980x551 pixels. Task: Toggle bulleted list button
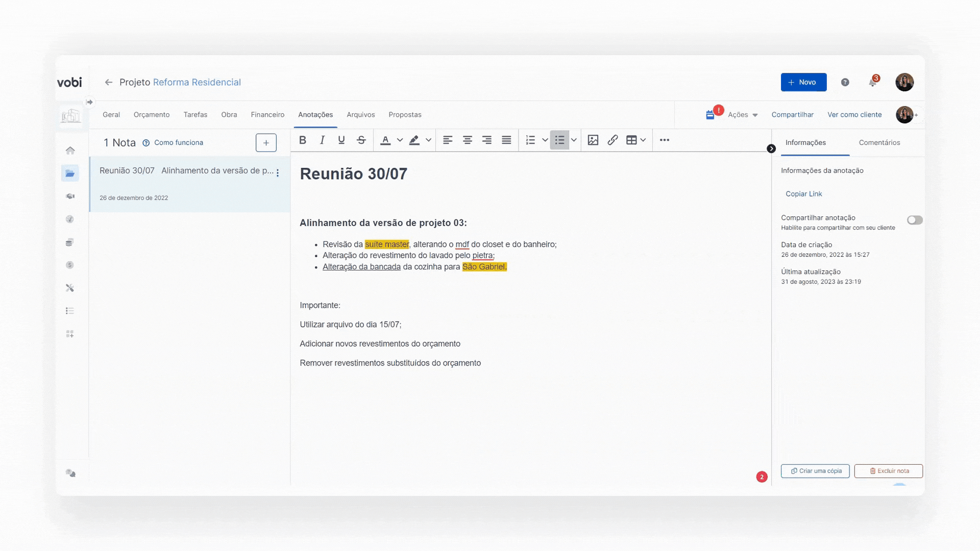(559, 140)
